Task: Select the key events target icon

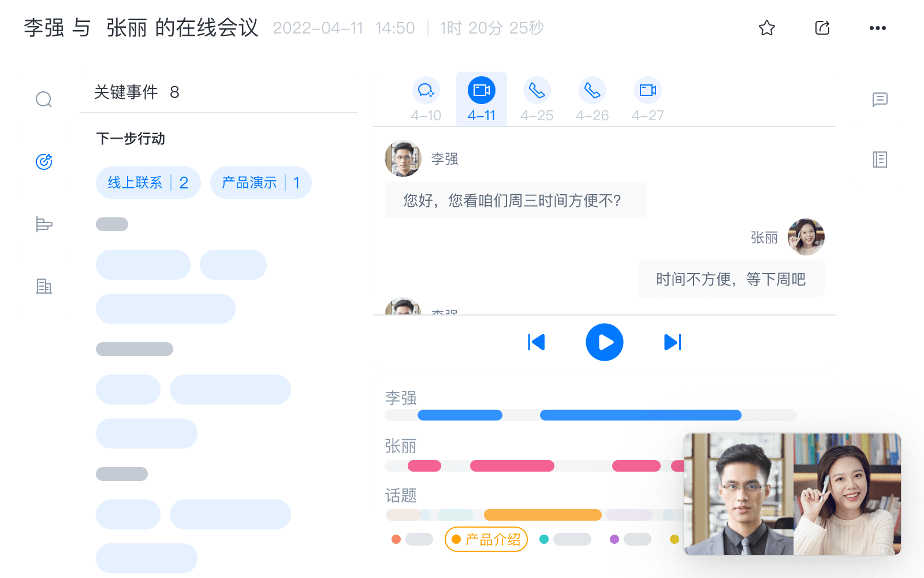Action: [44, 161]
